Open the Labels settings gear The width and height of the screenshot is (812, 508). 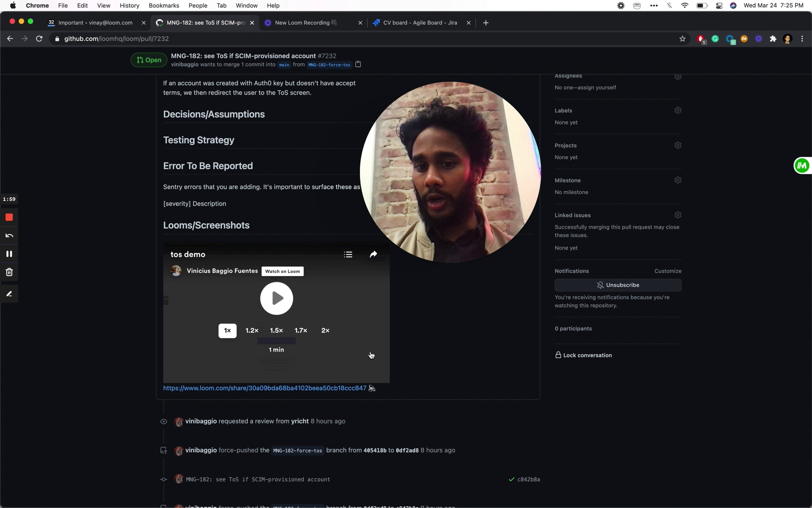pos(678,111)
